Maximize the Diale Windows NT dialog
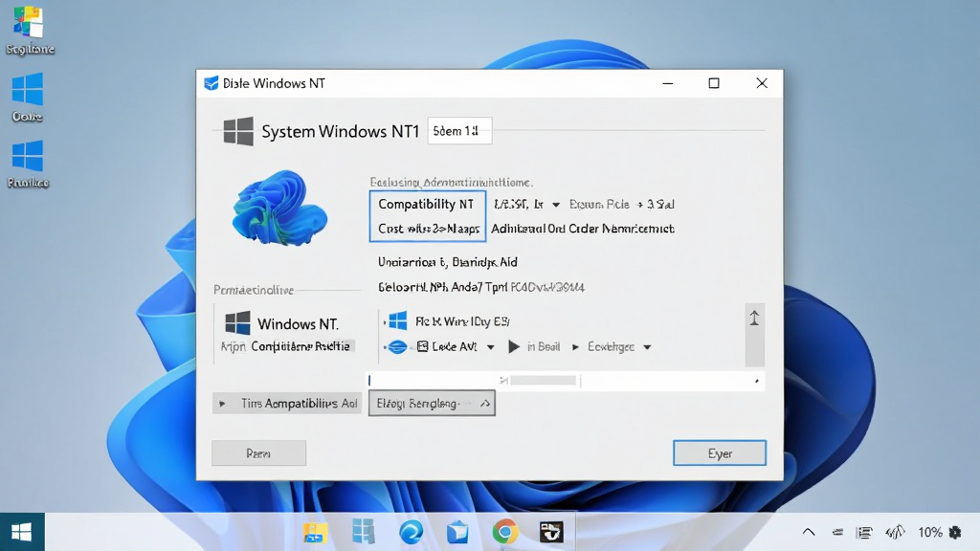980x551 pixels. tap(714, 83)
